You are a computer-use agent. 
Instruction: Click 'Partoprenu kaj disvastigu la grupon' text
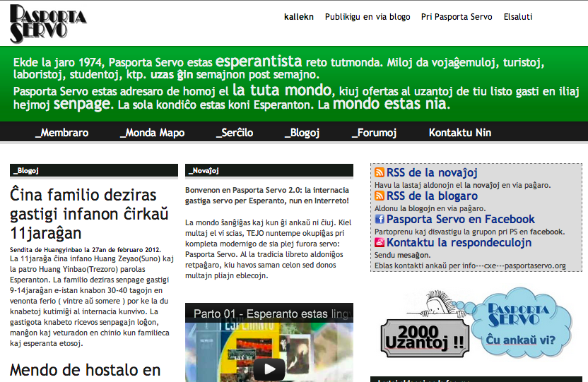pos(469,232)
